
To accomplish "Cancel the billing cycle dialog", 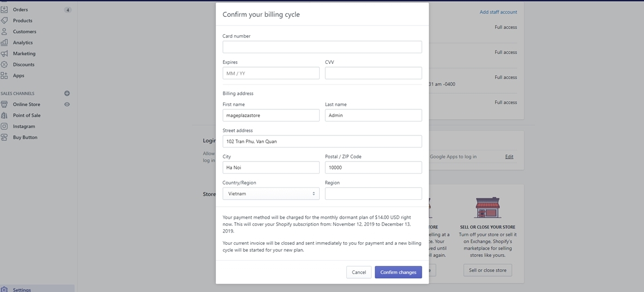I will click(x=358, y=272).
